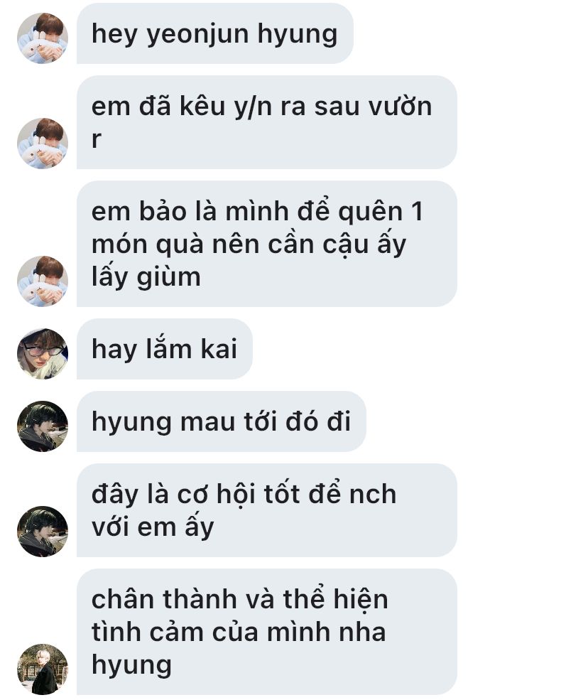This screenshot has width=588, height=700.
Task: Tap avatar next to 'em đã kêu y/n' message
Action: pos(43,144)
